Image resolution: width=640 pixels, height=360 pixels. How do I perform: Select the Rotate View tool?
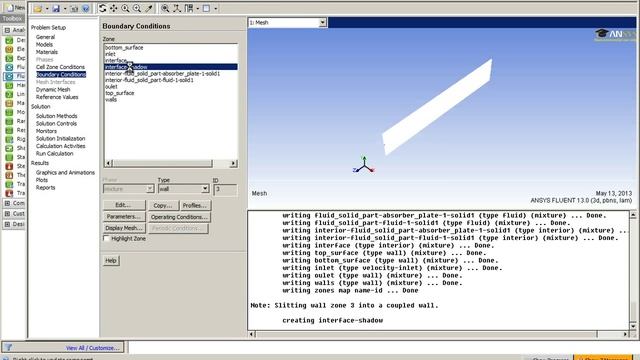[x=102, y=8]
